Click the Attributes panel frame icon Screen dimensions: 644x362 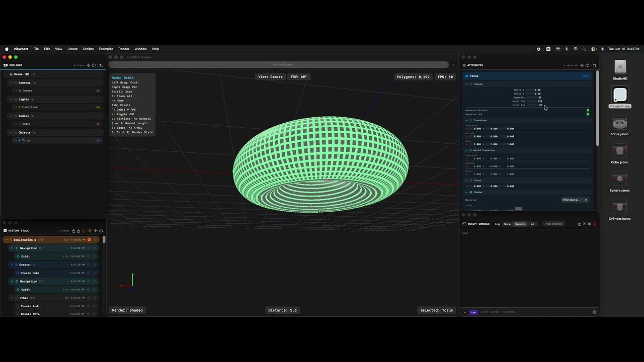click(x=587, y=65)
